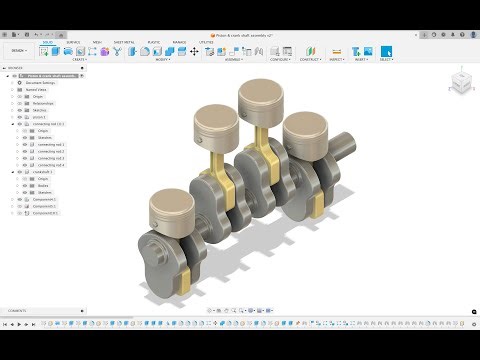Image resolution: width=480 pixels, height=360 pixels.
Task: Open the CREATE dropdown menu
Action: click(79, 59)
